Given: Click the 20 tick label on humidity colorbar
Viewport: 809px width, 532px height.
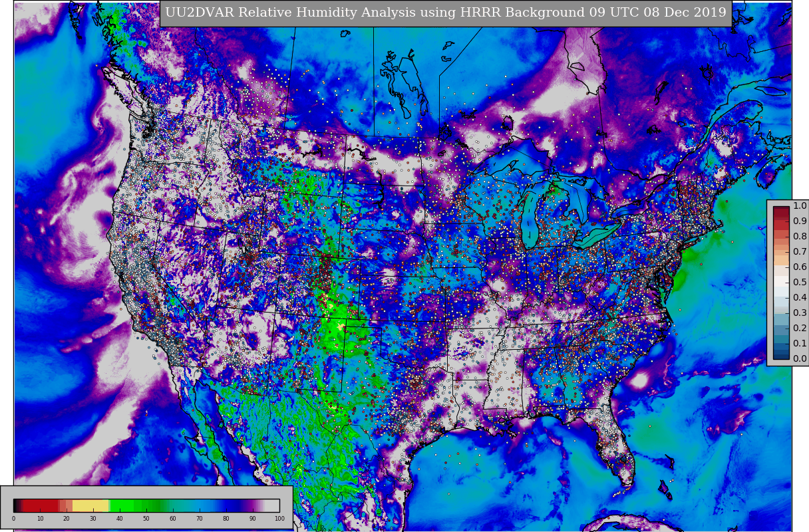Looking at the screenshot, I should (x=67, y=519).
